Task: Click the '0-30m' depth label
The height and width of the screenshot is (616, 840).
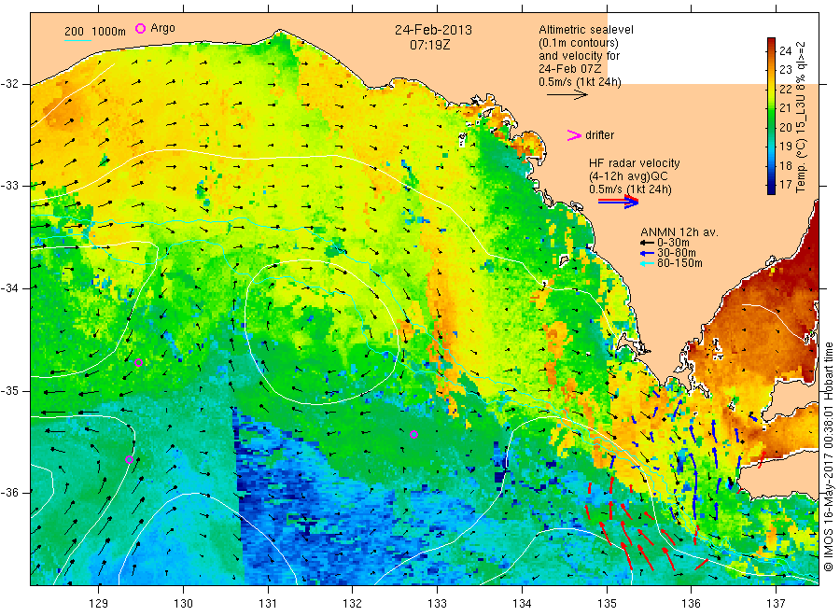Action: (x=673, y=243)
